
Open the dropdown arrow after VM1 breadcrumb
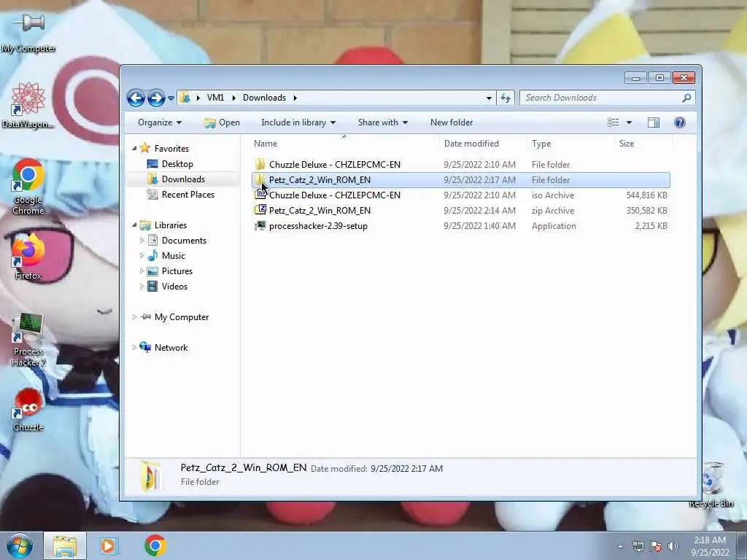coord(233,98)
